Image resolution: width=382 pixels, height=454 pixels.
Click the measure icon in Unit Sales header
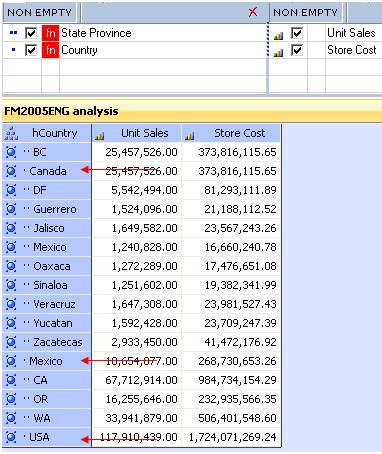(99, 135)
